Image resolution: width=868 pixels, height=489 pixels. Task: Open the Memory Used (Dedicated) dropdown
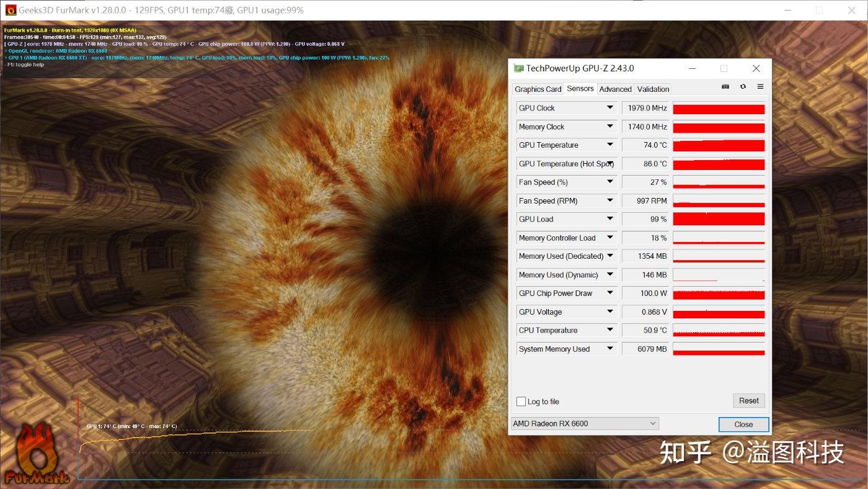610,256
